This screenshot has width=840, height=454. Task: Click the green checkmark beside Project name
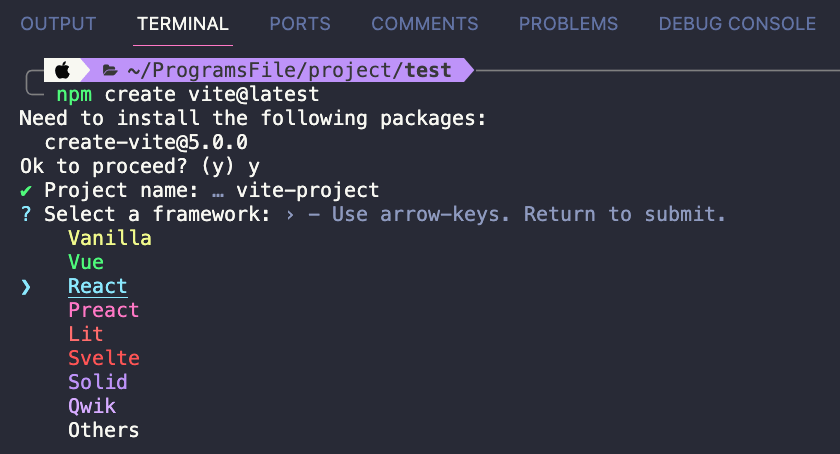tap(26, 191)
